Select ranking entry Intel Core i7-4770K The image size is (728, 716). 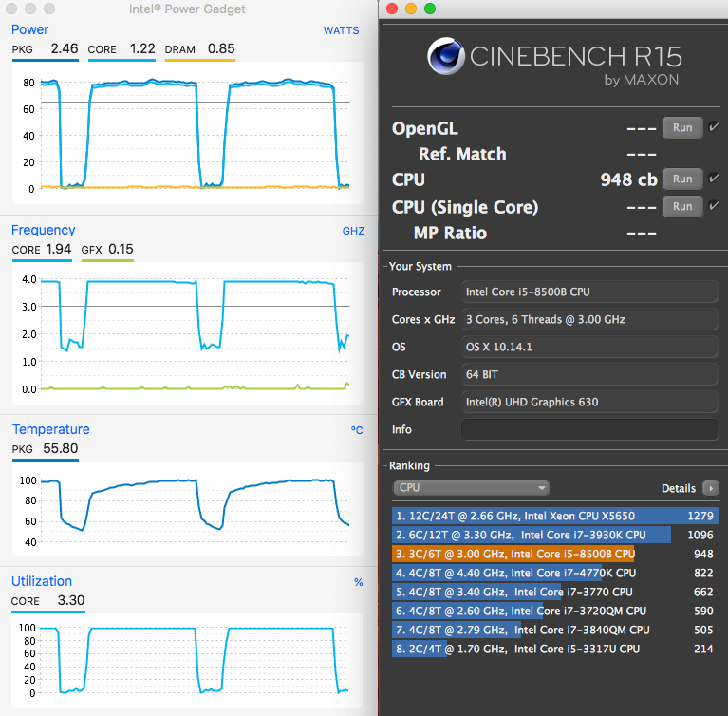555,573
